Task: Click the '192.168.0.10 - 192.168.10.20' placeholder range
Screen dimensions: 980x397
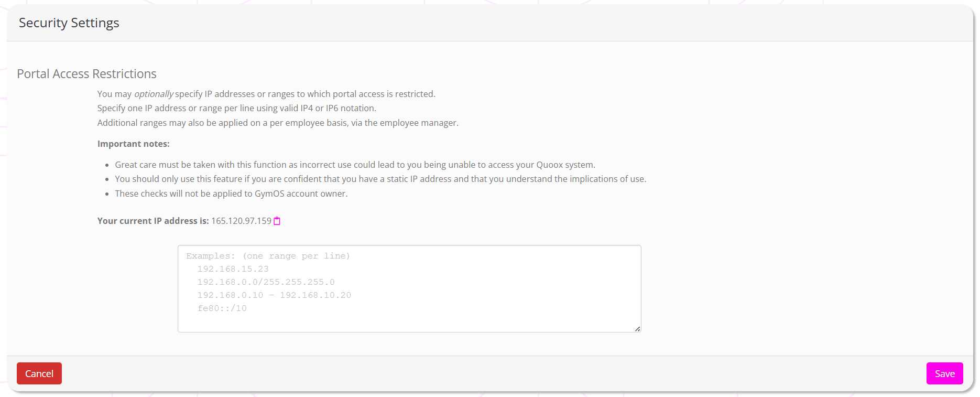Action: [274, 295]
